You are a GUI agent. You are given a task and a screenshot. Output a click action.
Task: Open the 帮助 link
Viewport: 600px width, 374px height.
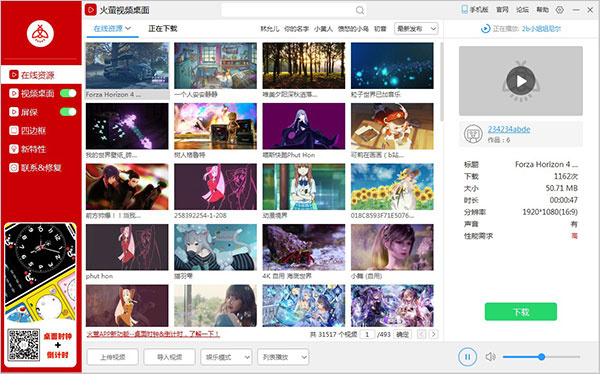tap(543, 10)
